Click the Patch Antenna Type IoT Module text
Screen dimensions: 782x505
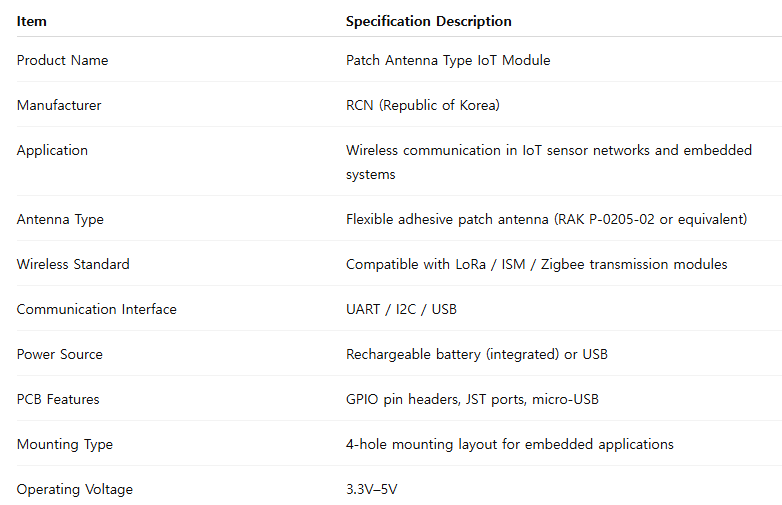point(448,60)
